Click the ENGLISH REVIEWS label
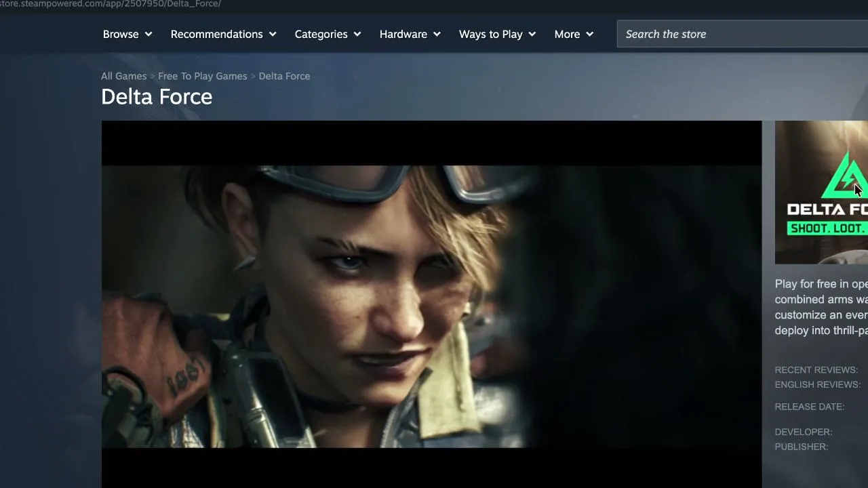Screen dimensions: 868x488 [818, 385]
